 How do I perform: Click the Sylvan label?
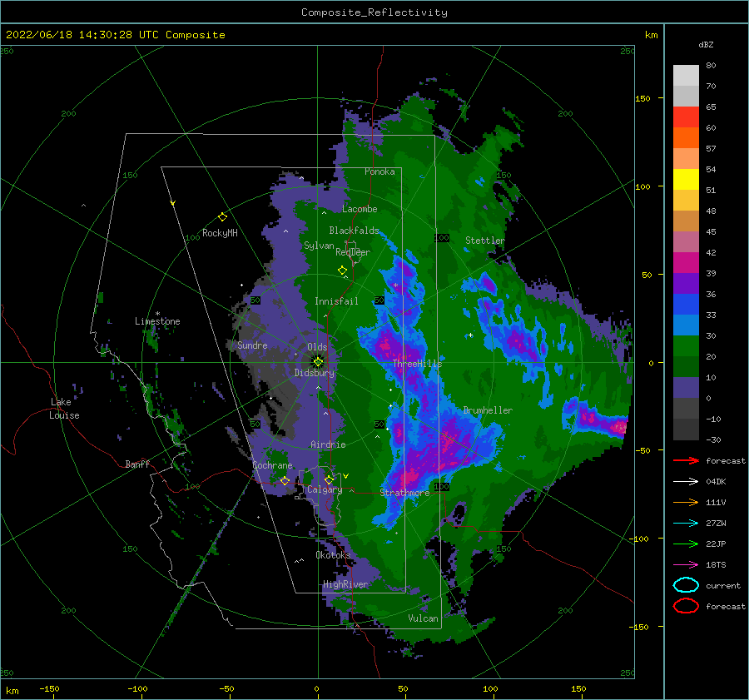tap(319, 246)
